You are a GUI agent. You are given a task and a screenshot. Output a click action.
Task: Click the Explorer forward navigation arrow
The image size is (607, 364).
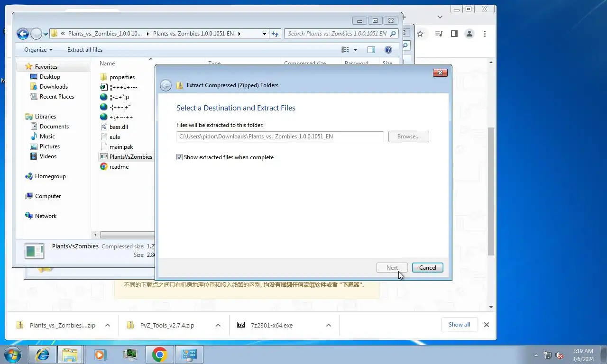[37, 34]
